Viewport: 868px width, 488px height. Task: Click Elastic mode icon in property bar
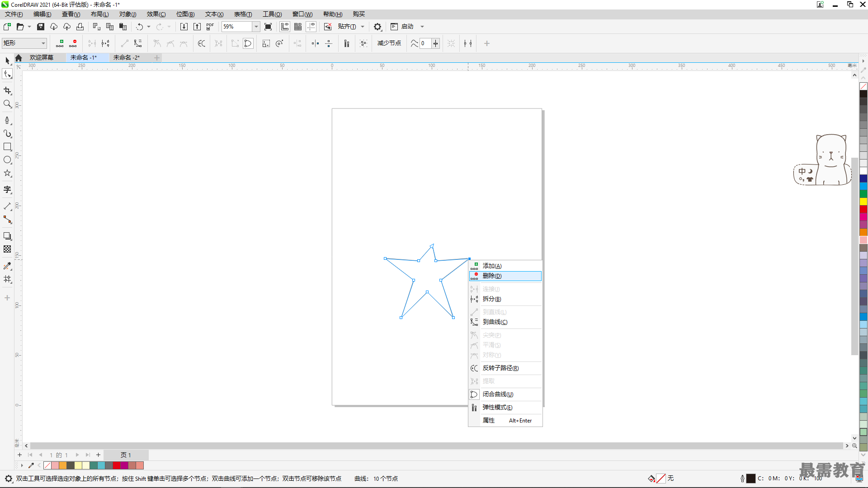347,43
